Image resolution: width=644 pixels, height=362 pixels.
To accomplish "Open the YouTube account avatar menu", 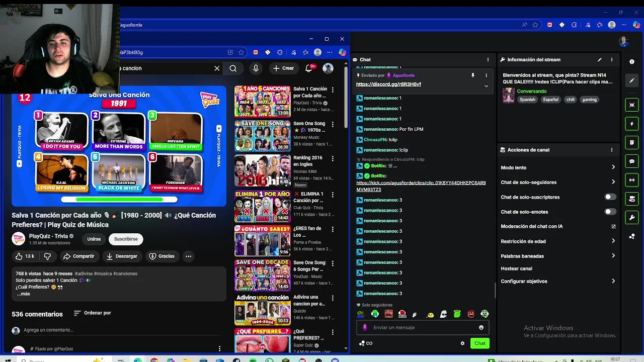I will tap(328, 68).
